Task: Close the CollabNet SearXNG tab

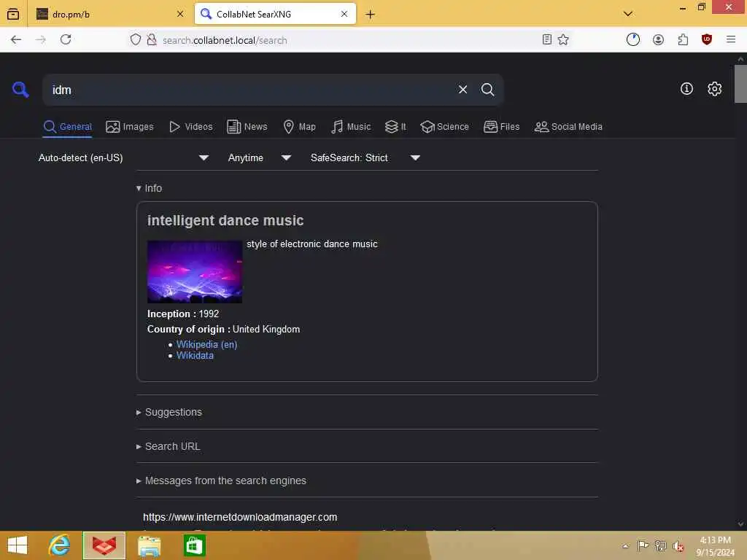Action: click(344, 14)
